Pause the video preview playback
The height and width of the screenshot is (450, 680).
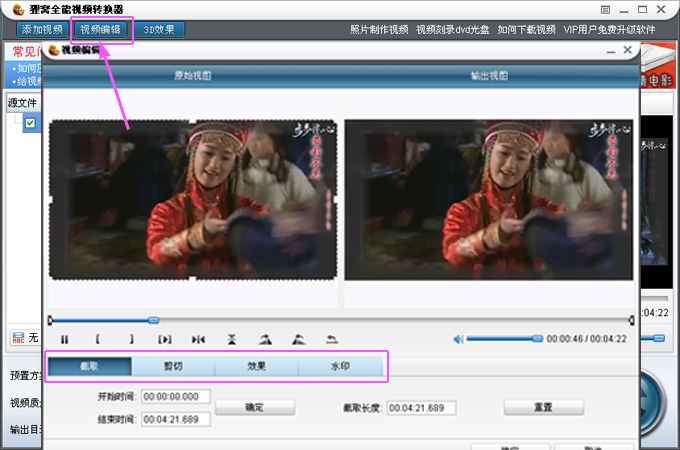[64, 339]
